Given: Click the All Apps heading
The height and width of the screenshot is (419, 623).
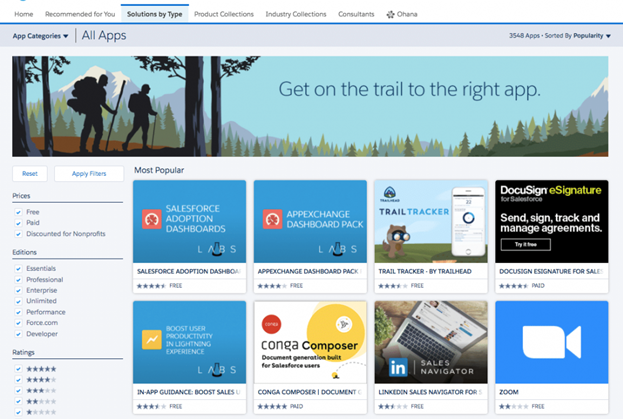Looking at the screenshot, I should [x=104, y=35].
